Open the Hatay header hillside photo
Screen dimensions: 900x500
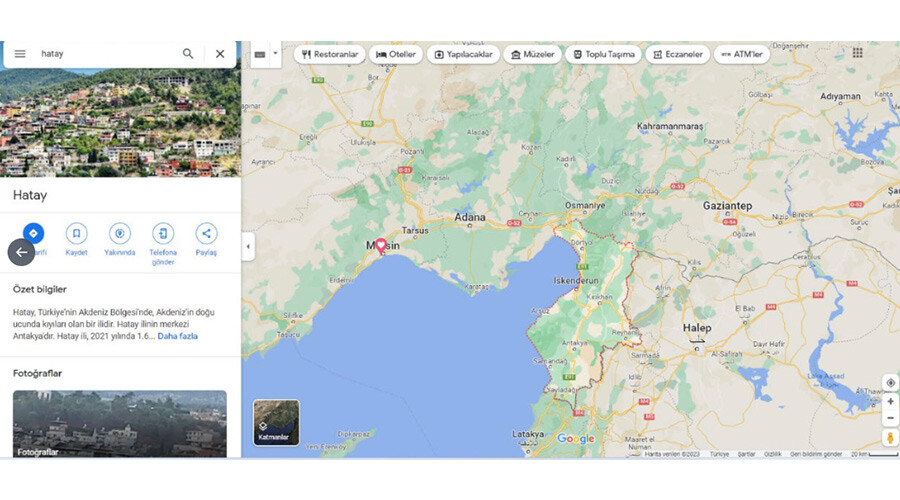coord(120,122)
